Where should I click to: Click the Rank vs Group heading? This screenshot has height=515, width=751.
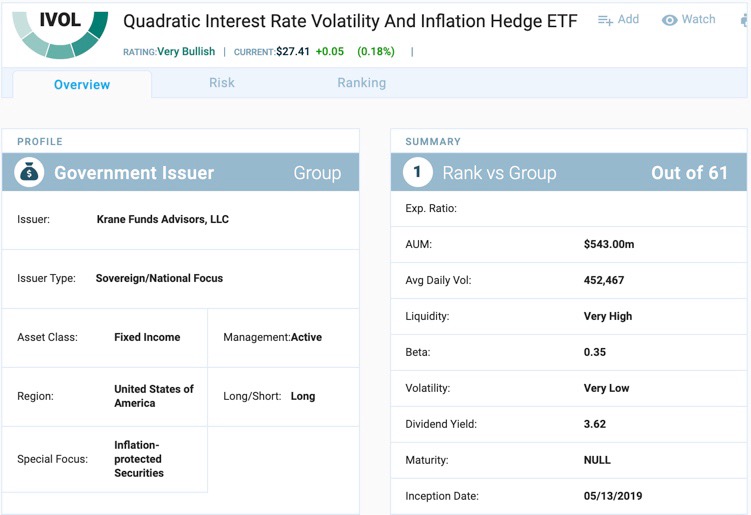pos(499,173)
